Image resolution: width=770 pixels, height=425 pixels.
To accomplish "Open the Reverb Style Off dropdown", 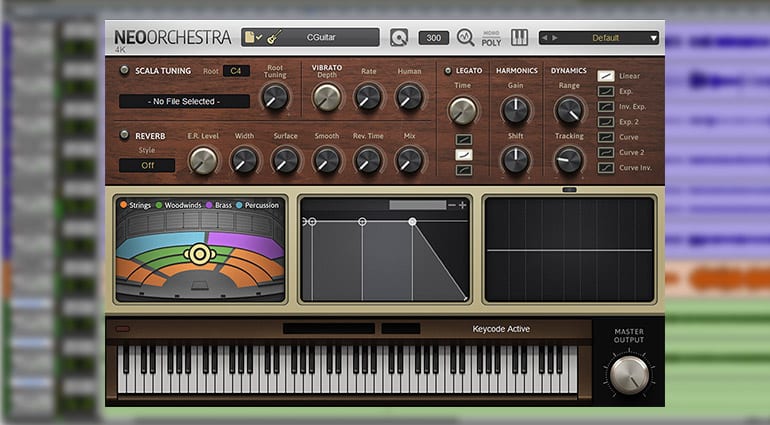I will 147,165.
